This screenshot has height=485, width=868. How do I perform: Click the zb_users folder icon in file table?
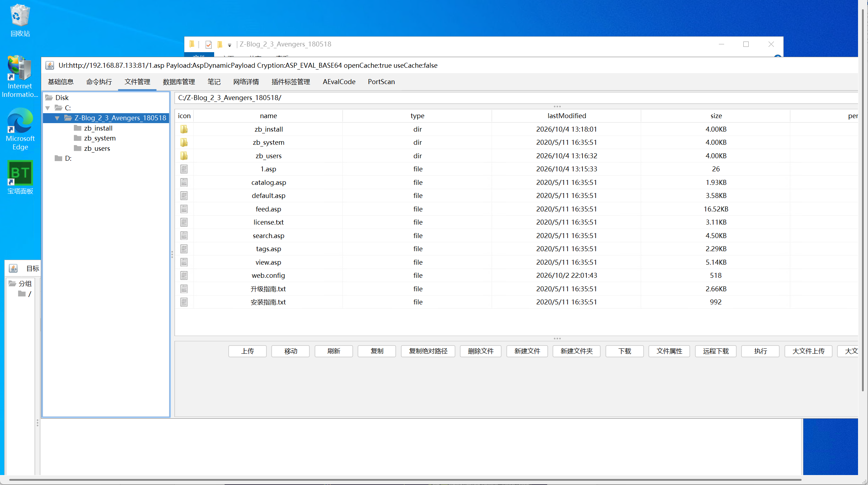pos(184,156)
